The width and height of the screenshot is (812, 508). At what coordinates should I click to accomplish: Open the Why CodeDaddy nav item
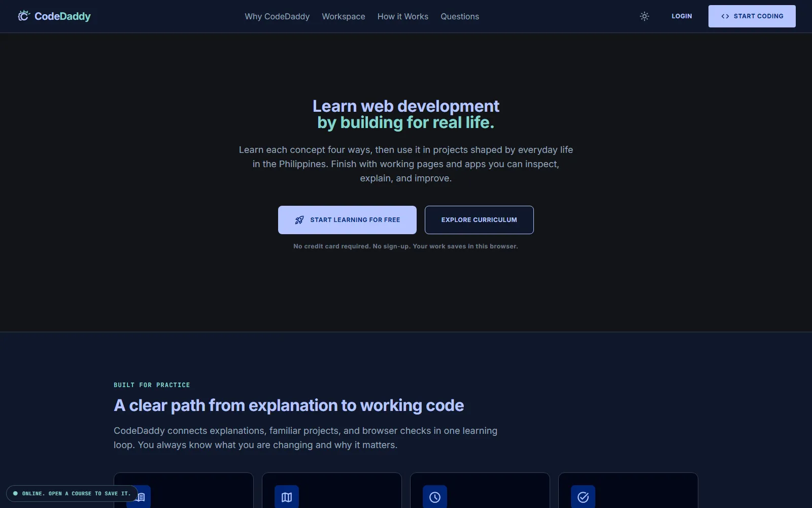(x=277, y=16)
